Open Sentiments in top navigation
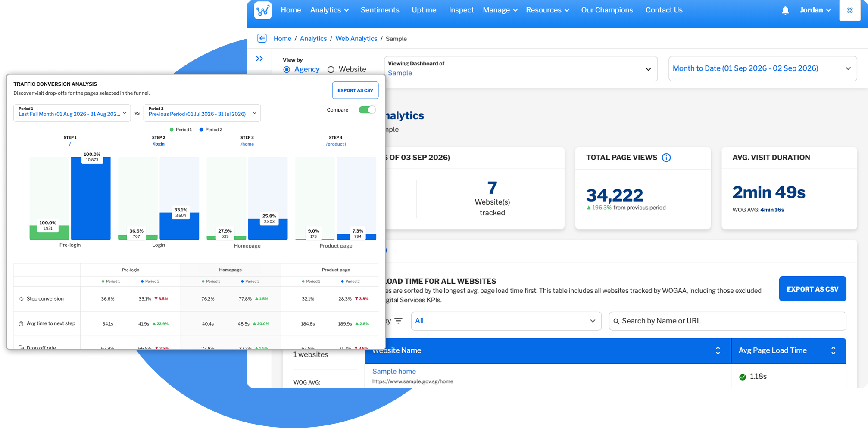Screen dimensions: 868x428 coord(380,10)
